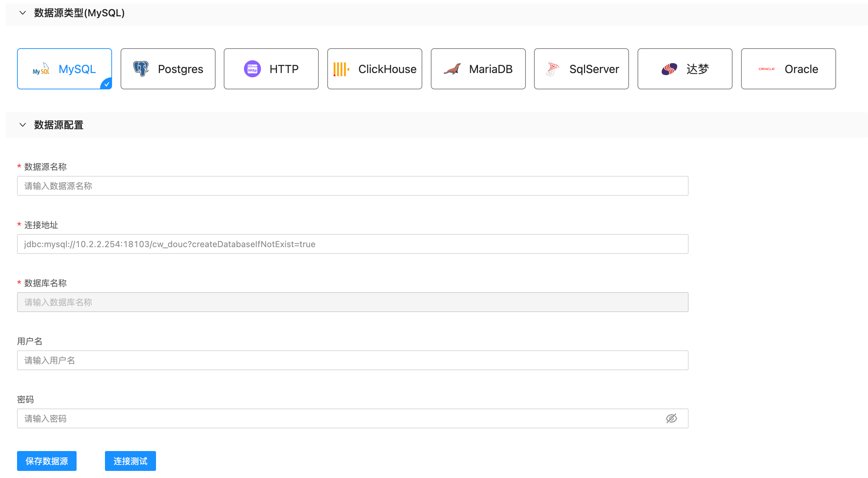
Task: Click the 达梦 database logo icon
Action: pos(669,69)
